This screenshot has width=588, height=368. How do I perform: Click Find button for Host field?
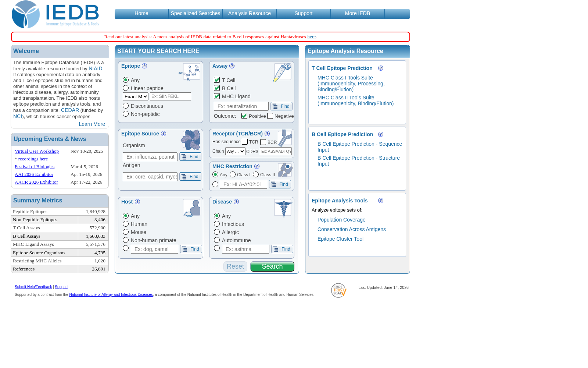191,249
